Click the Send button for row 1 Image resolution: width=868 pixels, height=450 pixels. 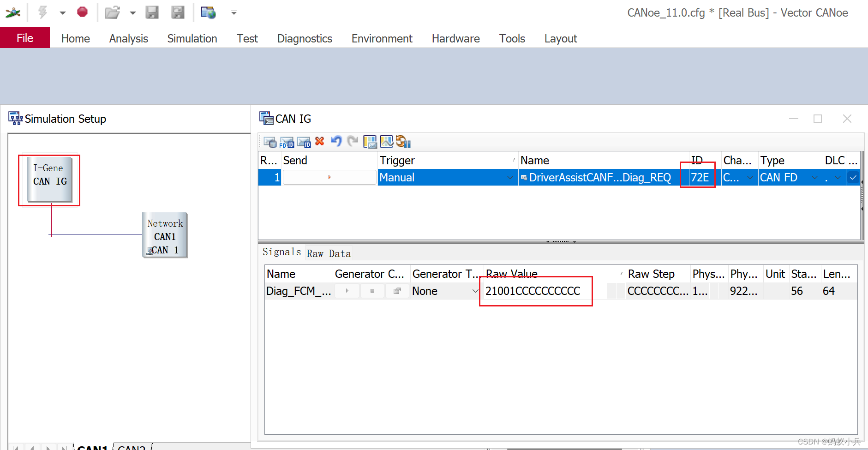click(x=329, y=177)
